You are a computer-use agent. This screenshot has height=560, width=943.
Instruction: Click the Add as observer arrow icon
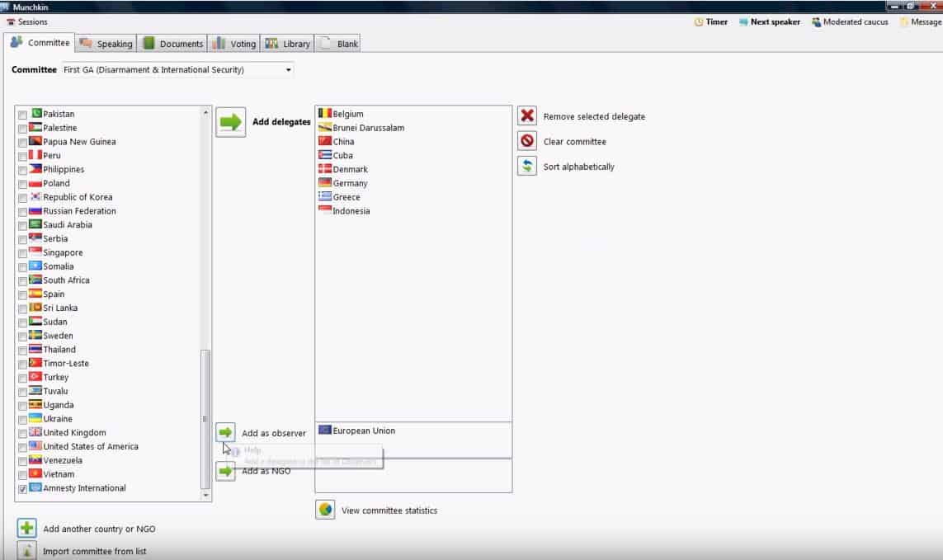pos(225,433)
